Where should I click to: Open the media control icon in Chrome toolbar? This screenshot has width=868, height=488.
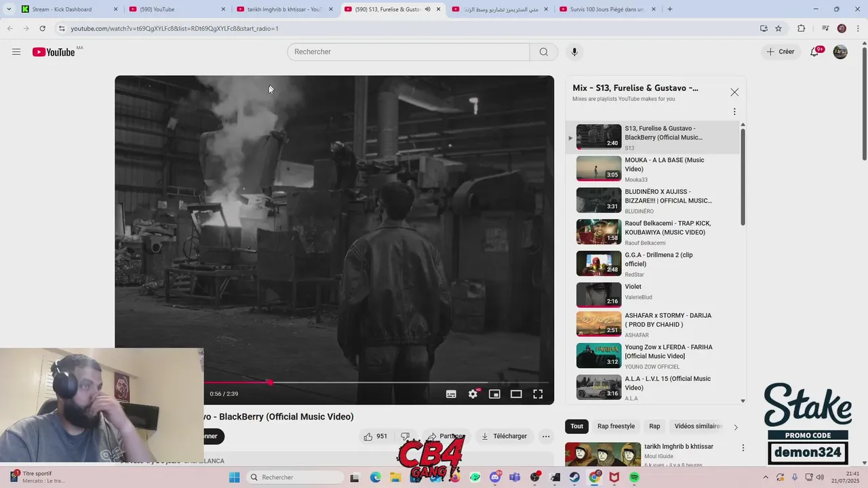(x=825, y=28)
